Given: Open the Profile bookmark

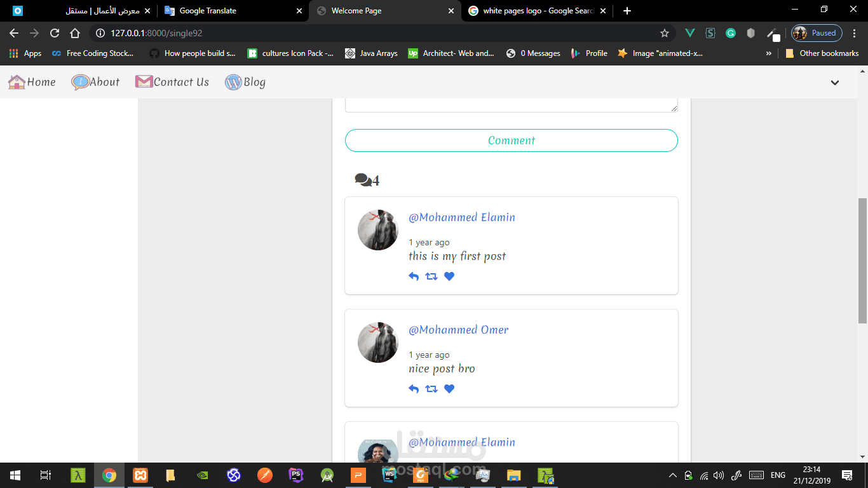Looking at the screenshot, I should coord(590,53).
